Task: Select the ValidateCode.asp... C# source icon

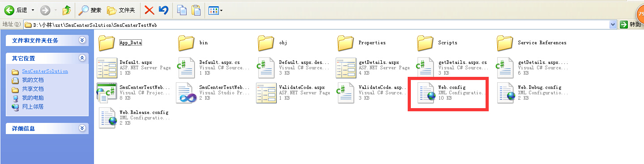Action: click(x=345, y=93)
